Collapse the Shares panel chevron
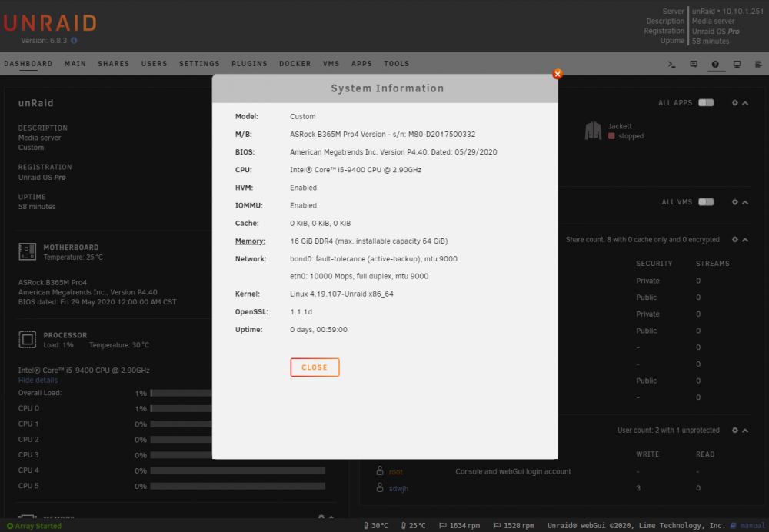769x532 pixels. pyautogui.click(x=745, y=240)
